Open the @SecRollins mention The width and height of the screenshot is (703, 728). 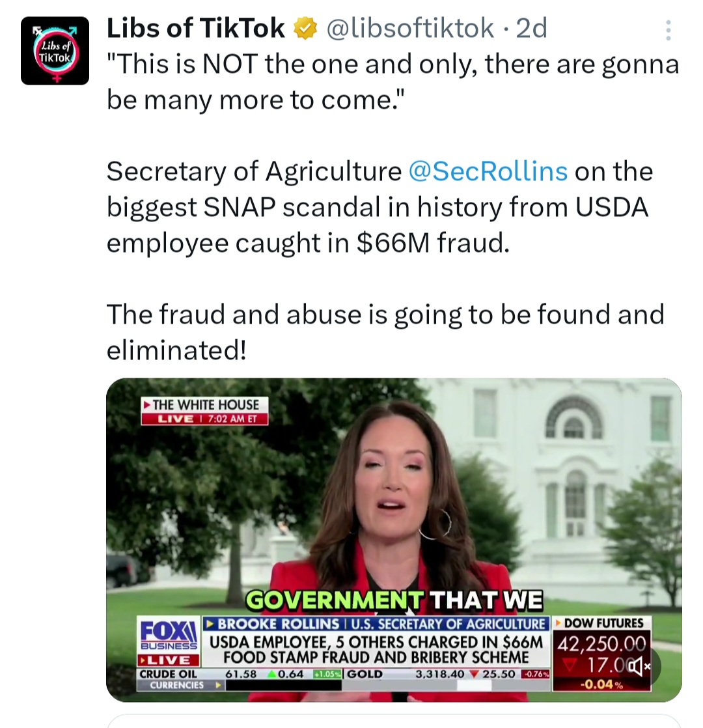click(x=488, y=171)
